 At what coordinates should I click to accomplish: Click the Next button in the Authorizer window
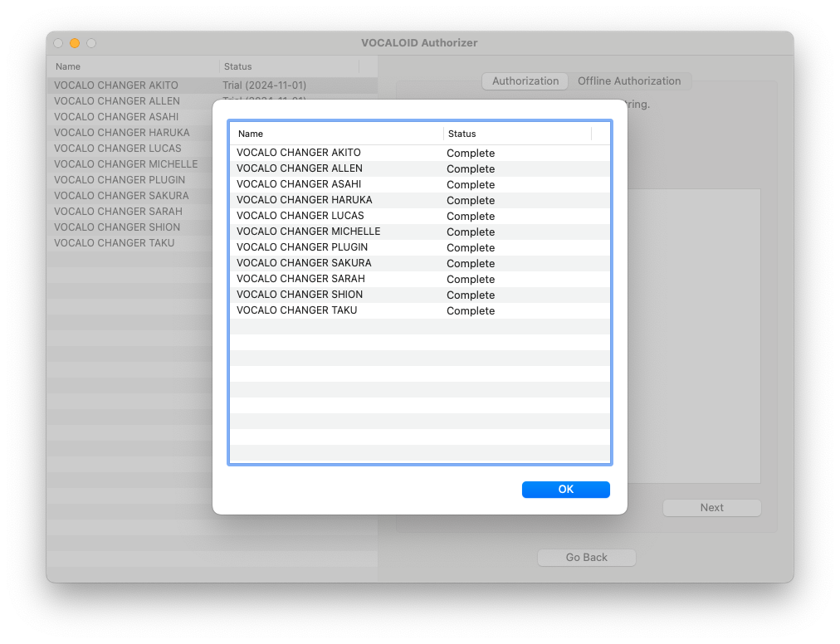click(x=711, y=507)
